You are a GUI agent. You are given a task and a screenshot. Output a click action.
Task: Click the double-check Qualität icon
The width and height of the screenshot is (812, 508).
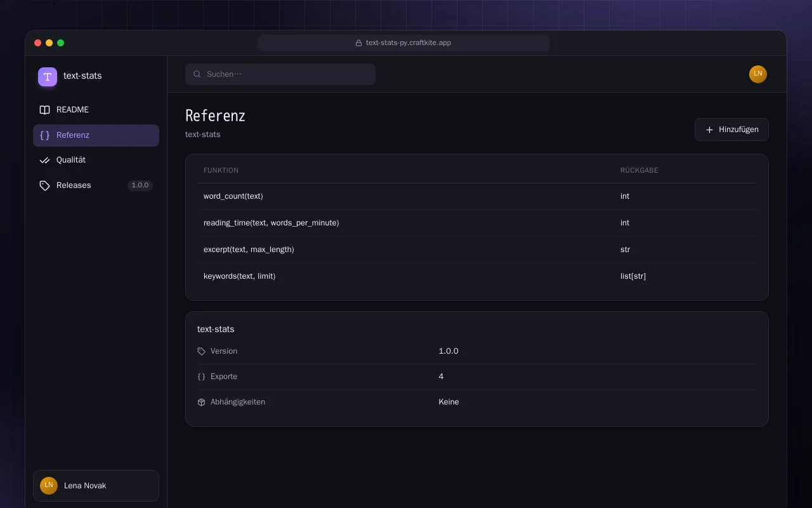click(44, 160)
